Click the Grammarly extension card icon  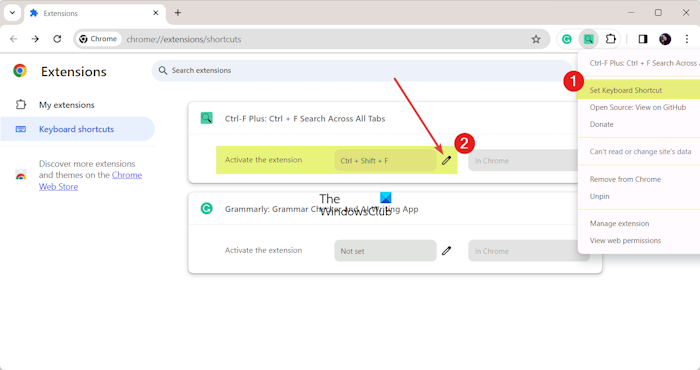206,208
